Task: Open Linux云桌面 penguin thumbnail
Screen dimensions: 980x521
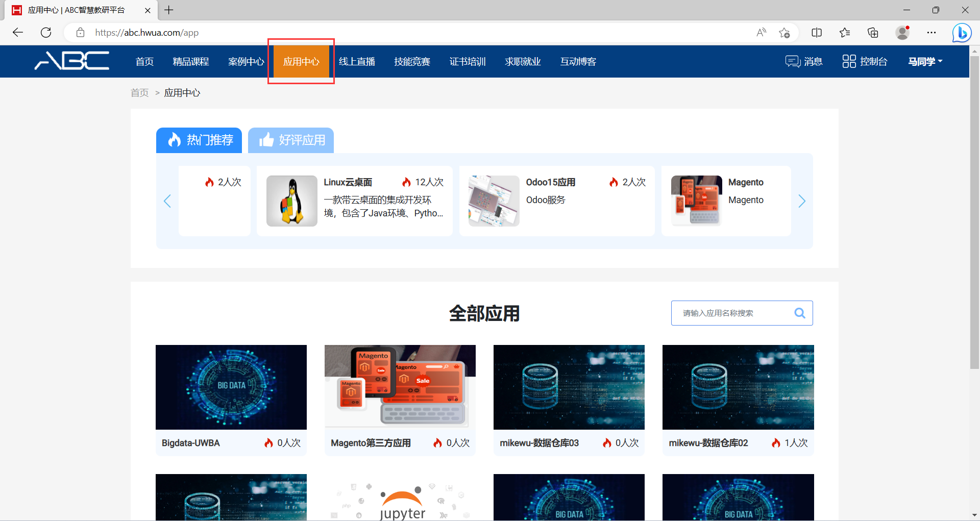Action: [x=292, y=201]
